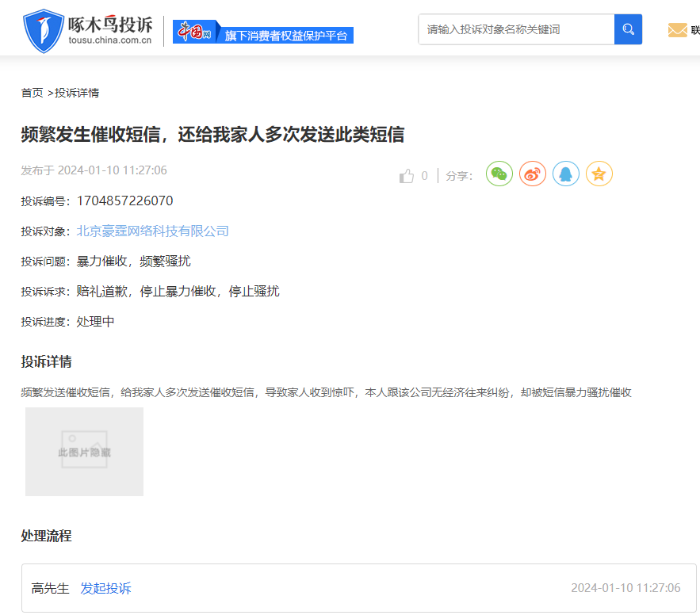Click the 处理中 progress status

95,322
